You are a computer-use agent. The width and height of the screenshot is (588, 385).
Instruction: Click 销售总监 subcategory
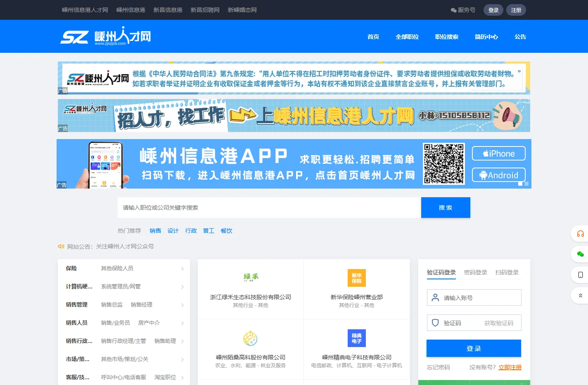[x=112, y=305]
